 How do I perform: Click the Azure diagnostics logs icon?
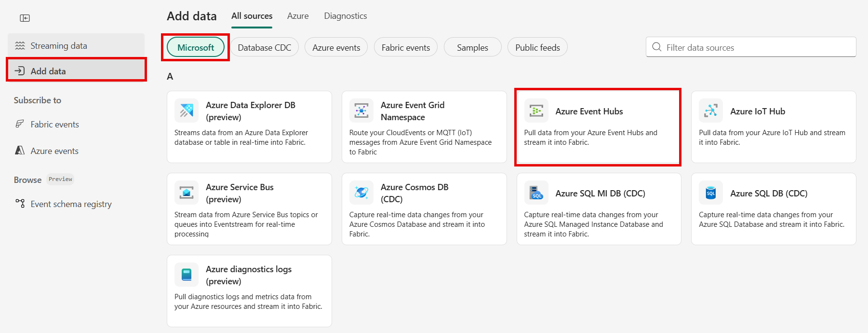(187, 275)
